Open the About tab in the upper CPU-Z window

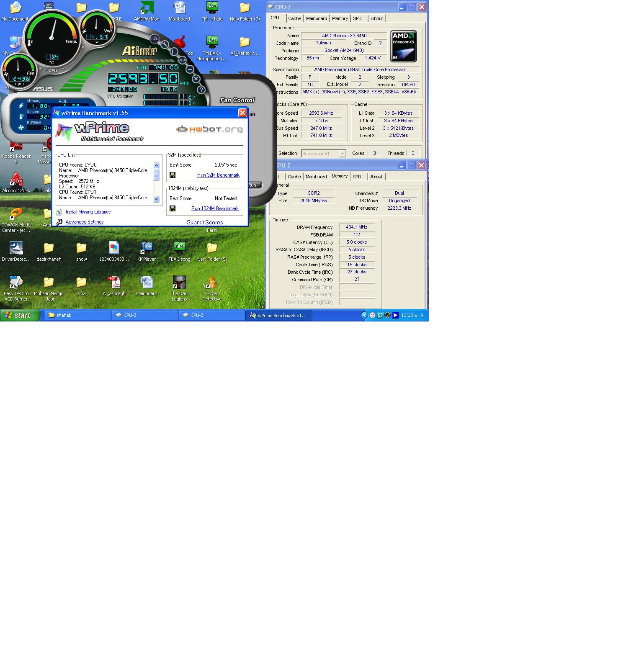[377, 18]
